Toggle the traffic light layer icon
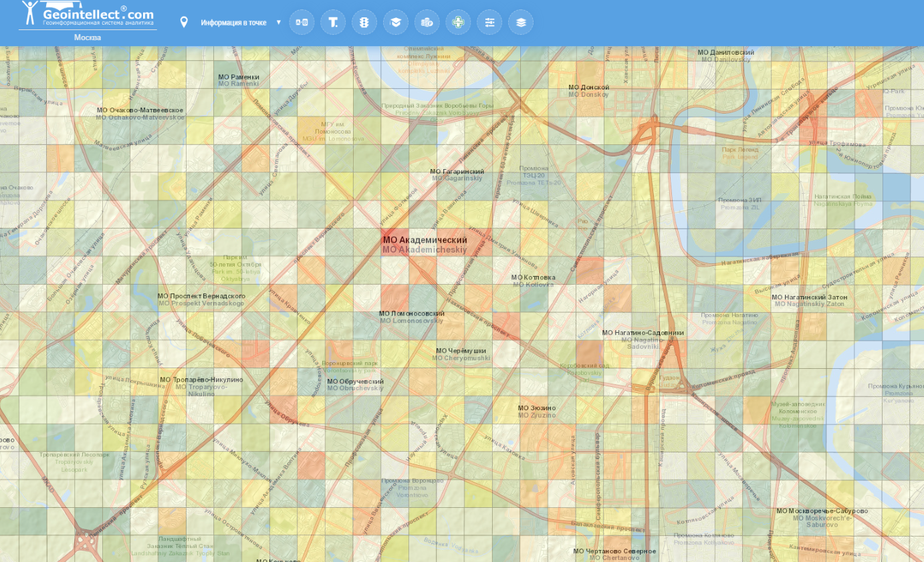The height and width of the screenshot is (562, 924). [364, 22]
